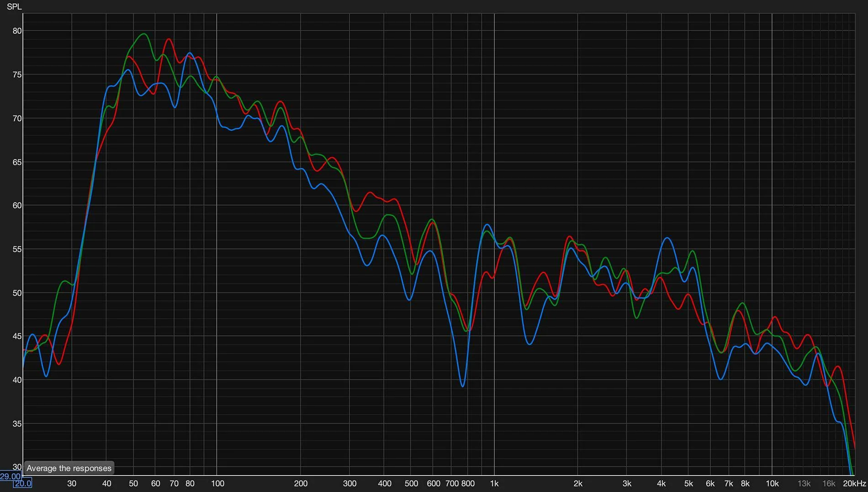Click the 20kHz frequency axis label
The width and height of the screenshot is (868, 492).
854,483
